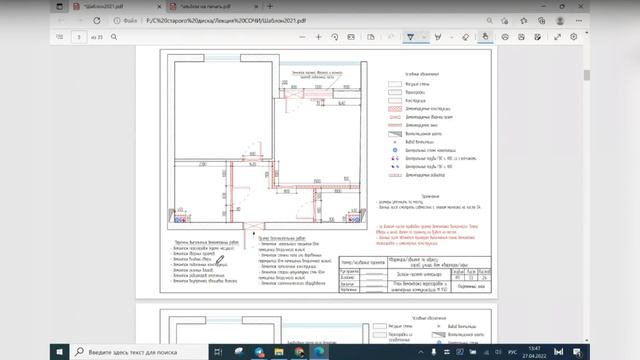This screenshot has height=360, width=640.
Task: Click the page number input field
Action: pyautogui.click(x=79, y=37)
